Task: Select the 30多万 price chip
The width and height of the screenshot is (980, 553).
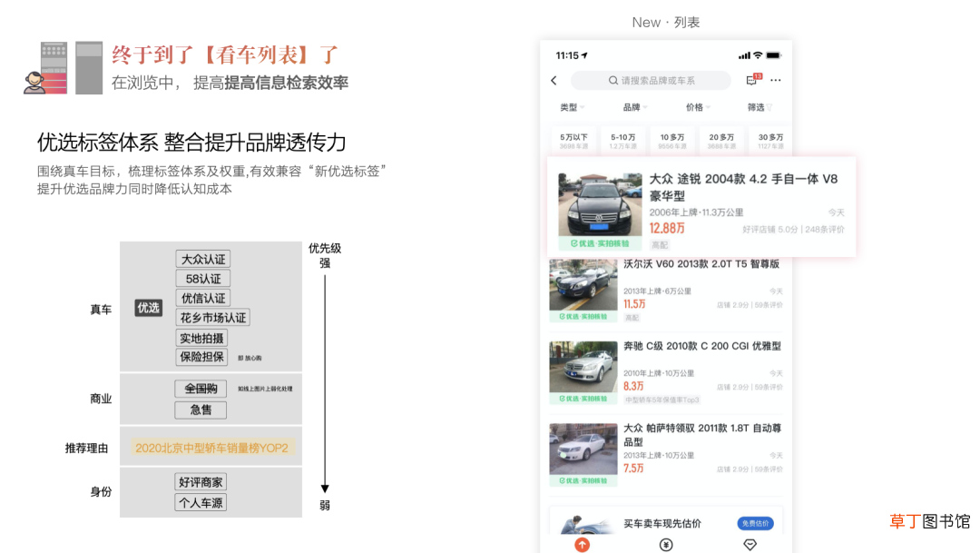Action: coord(770,141)
